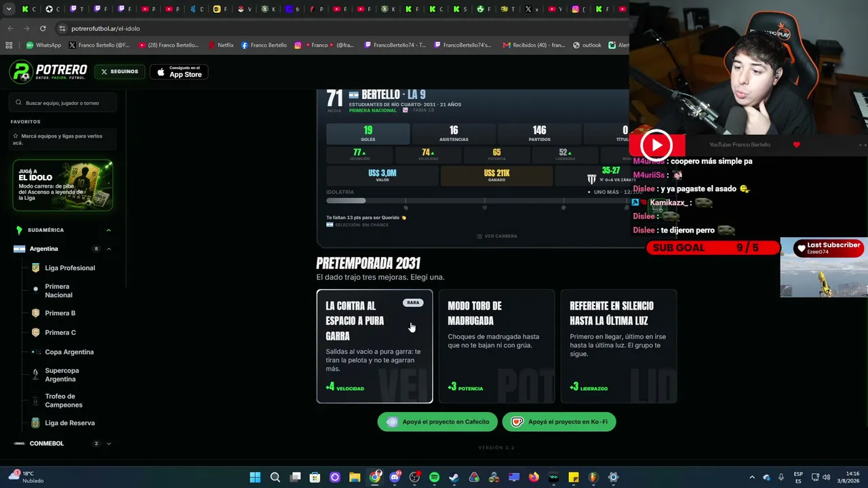Click the Primera C shield icon
Screen dimensions: 868x488
[35, 333]
